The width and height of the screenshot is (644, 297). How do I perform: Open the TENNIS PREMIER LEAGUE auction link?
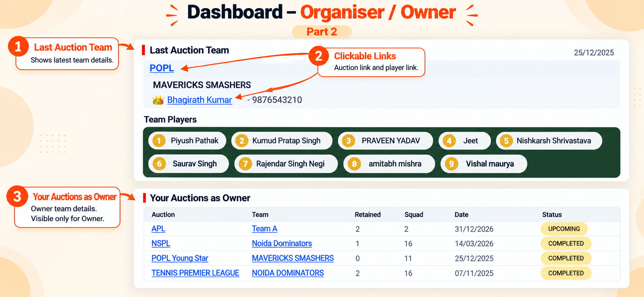point(195,273)
